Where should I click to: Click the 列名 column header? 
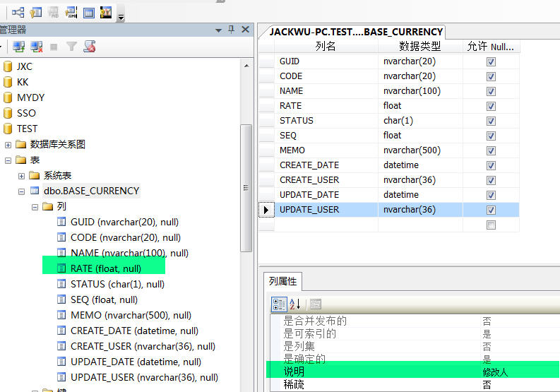click(326, 46)
